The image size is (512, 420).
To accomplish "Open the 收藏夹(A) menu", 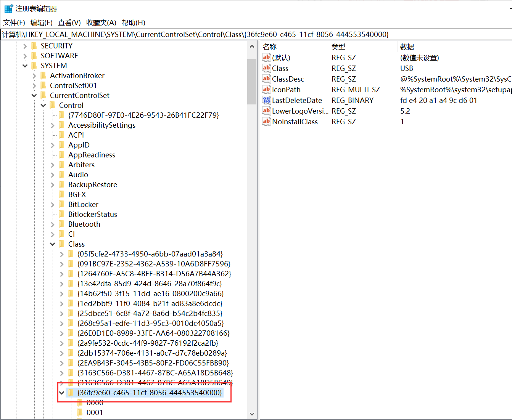I will 101,22.
